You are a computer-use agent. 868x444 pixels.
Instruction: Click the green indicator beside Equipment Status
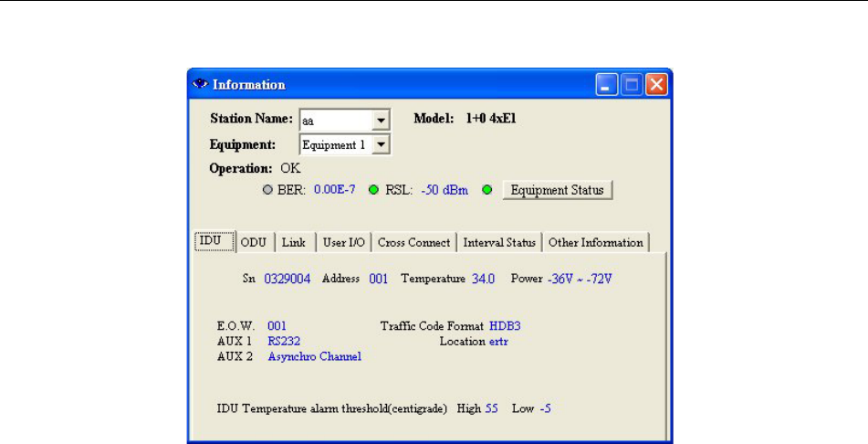487,190
